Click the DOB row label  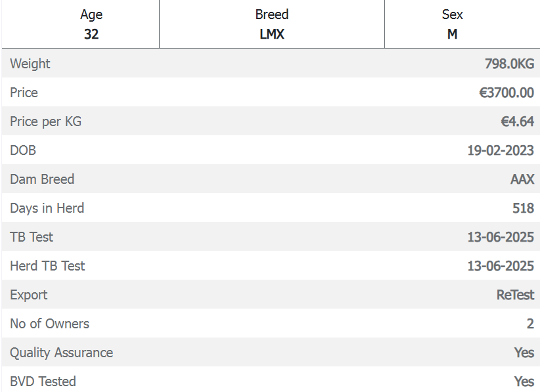pos(23,150)
